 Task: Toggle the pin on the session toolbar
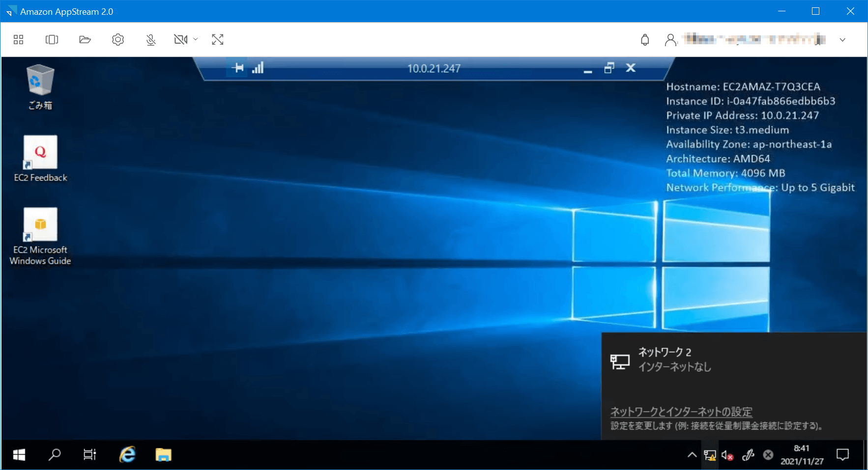(x=237, y=68)
